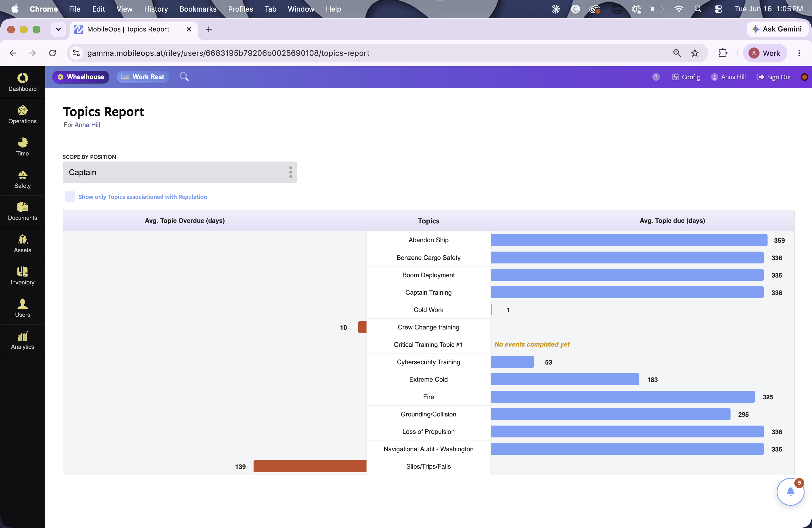Go back with the browser back arrow
This screenshot has height=528, width=812.
coord(13,53)
